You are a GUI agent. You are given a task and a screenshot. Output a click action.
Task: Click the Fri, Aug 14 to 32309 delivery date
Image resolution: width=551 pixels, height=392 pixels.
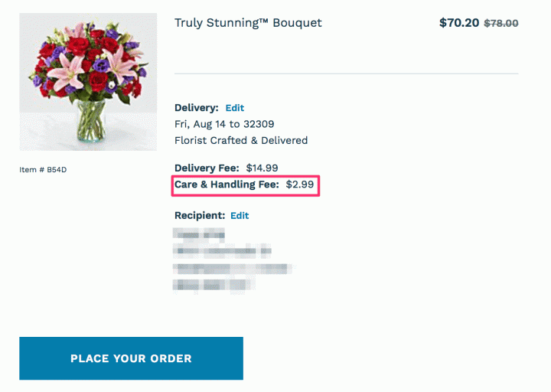(x=224, y=124)
